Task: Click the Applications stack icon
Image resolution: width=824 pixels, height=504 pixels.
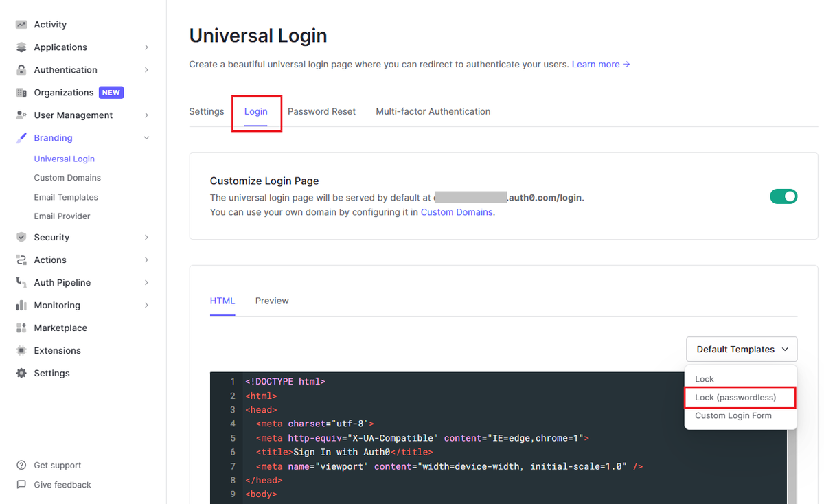Action: pos(21,47)
